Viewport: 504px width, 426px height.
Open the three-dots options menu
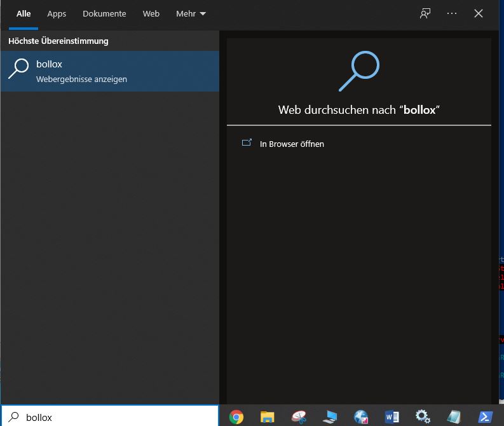click(x=452, y=13)
